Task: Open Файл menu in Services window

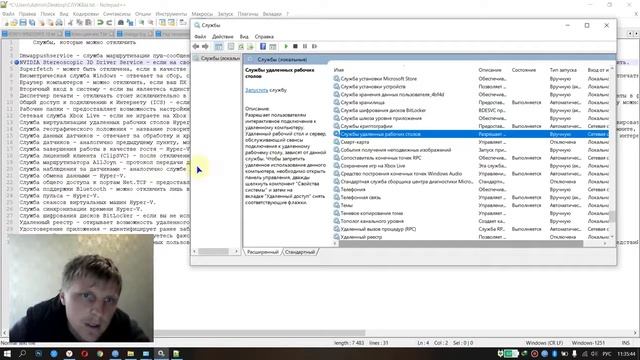Action: click(200, 37)
